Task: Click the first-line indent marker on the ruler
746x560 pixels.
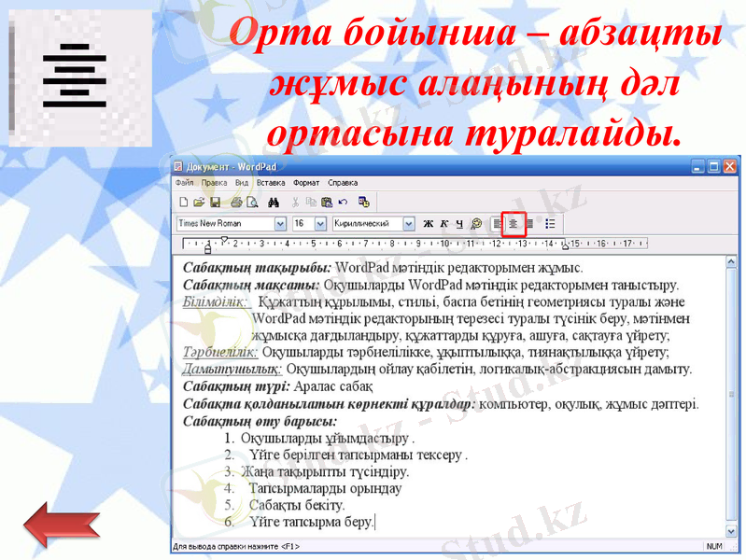Action: tap(224, 240)
